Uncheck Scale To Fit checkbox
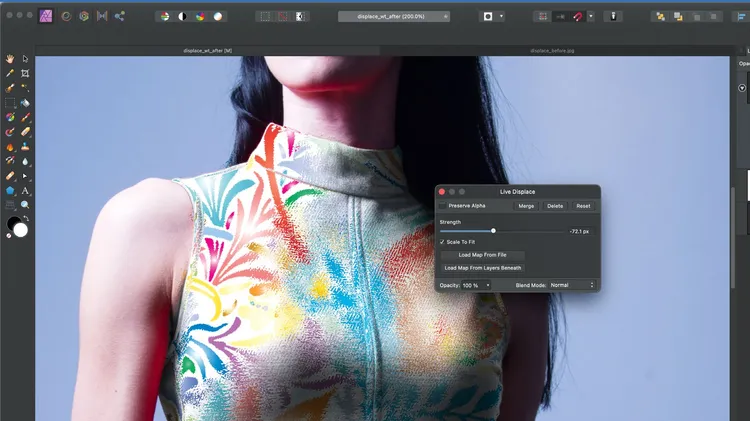Image resolution: width=750 pixels, height=421 pixels. coord(442,242)
